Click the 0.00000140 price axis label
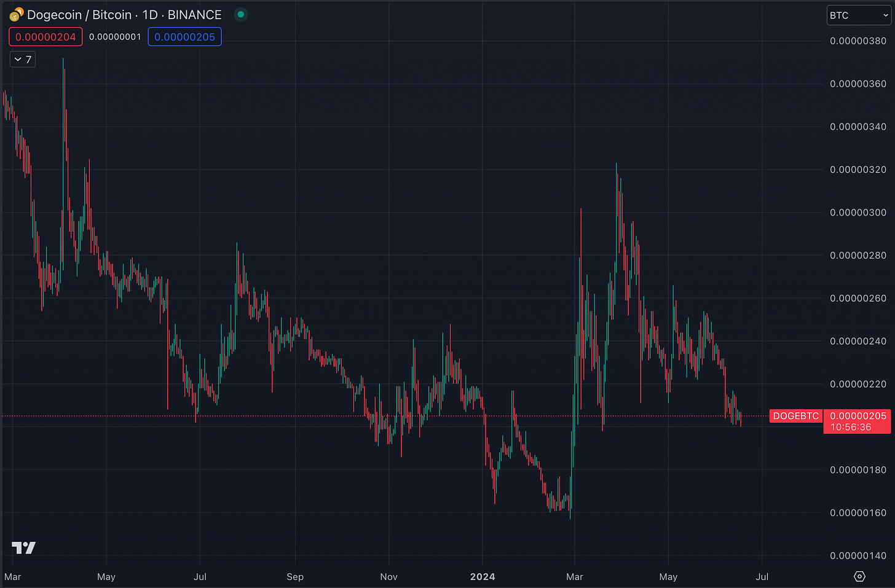The width and height of the screenshot is (895, 588). 858,556
